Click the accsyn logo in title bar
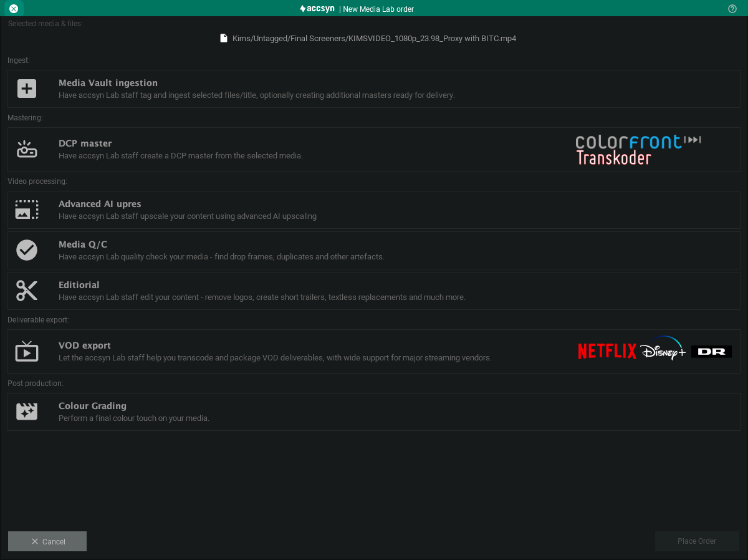The height and width of the screenshot is (560, 748). point(317,9)
